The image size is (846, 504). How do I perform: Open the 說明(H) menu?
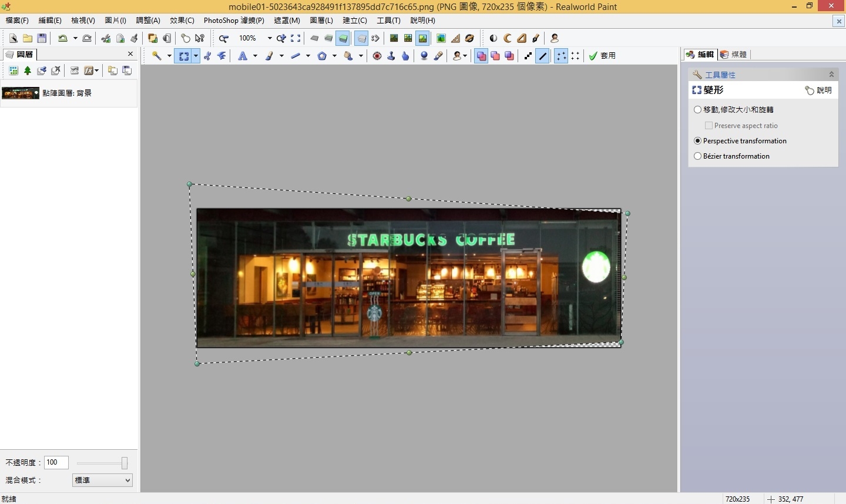(x=422, y=21)
